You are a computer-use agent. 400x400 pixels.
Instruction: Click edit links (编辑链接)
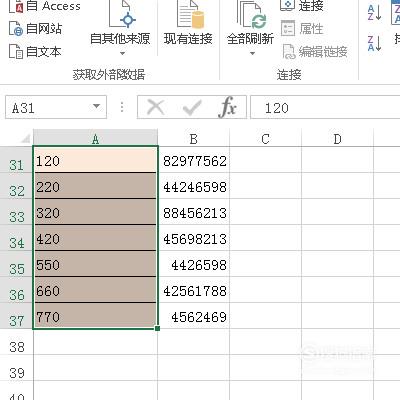click(315, 52)
